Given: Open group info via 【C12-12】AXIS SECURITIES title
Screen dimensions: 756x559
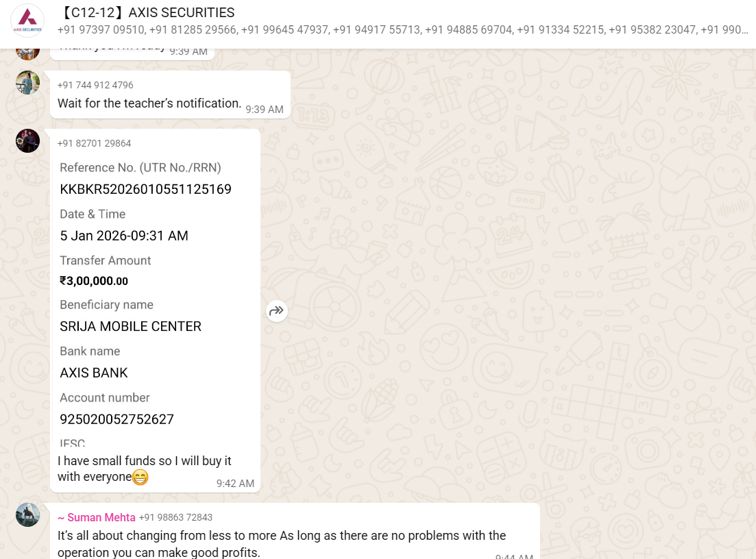Looking at the screenshot, I should click(x=146, y=12).
